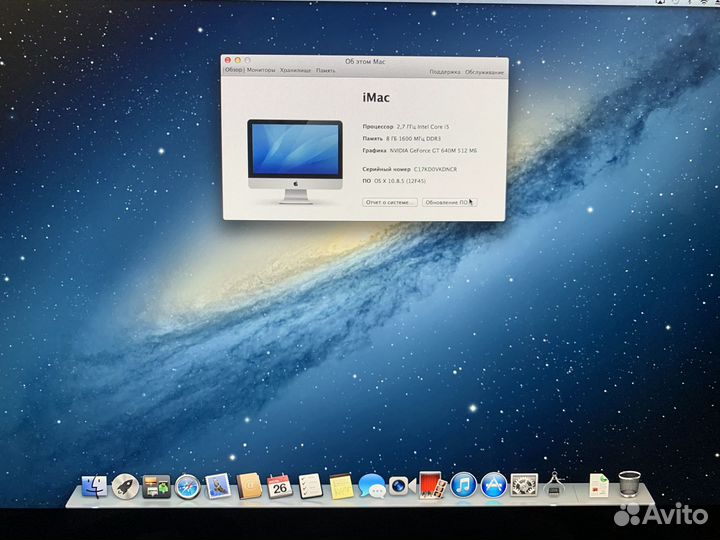This screenshot has height=540, width=720.
Task: Open Reminders checklist icon in Dock
Action: point(310,486)
